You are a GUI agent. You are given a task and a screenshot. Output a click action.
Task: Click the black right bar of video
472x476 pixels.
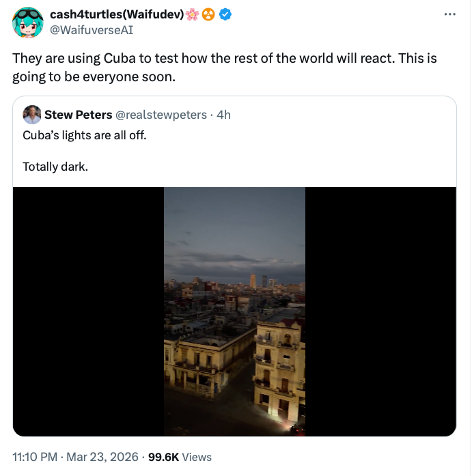(x=380, y=311)
